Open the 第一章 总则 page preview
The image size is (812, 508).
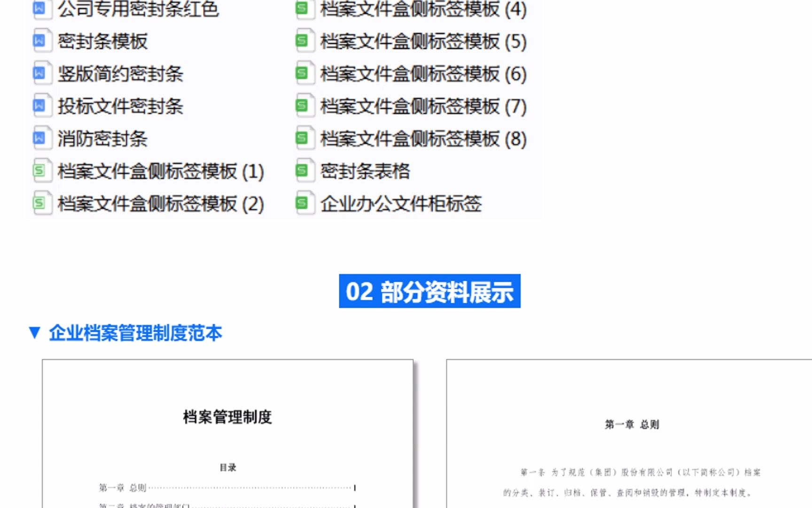pos(629,434)
